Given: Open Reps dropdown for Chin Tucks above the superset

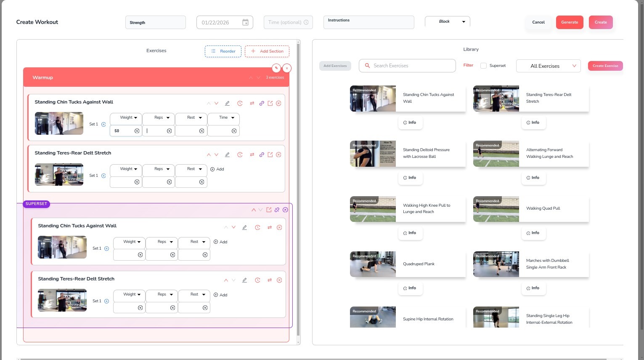Looking at the screenshot, I should (159, 118).
